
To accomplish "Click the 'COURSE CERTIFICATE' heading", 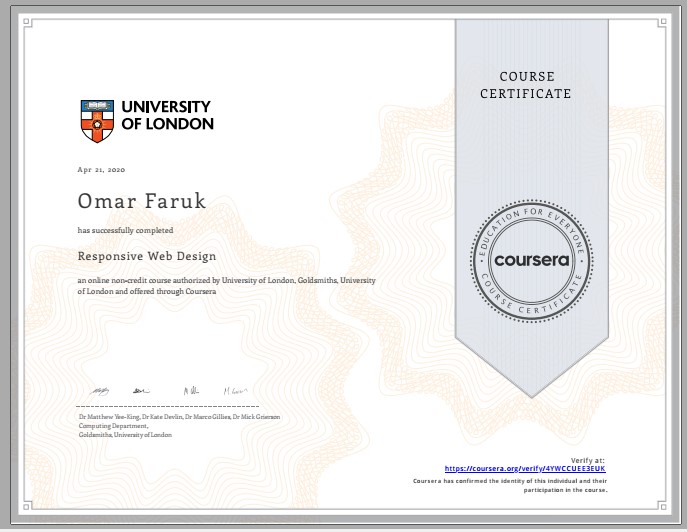I will (526, 85).
